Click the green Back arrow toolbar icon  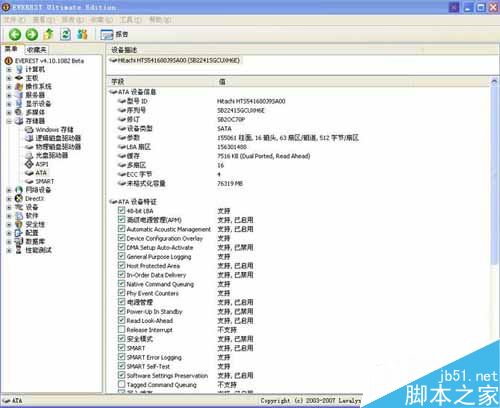15,34
